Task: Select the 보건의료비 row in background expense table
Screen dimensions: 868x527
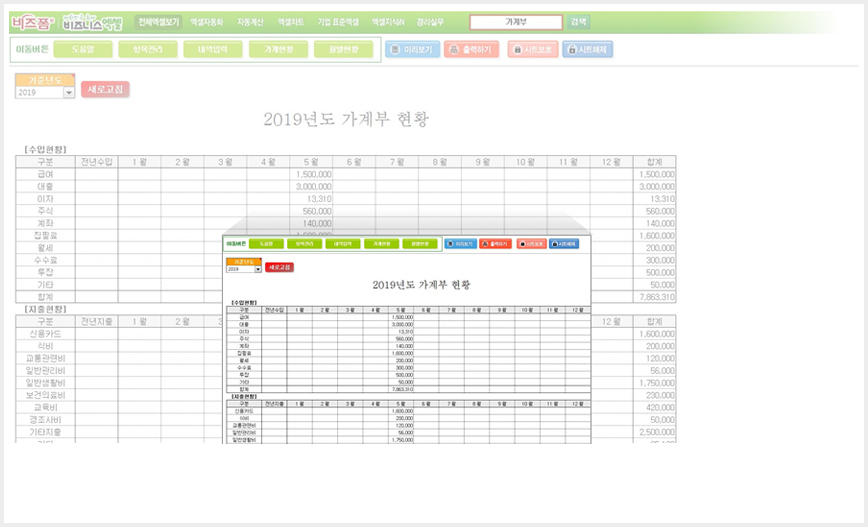Action: [45, 395]
